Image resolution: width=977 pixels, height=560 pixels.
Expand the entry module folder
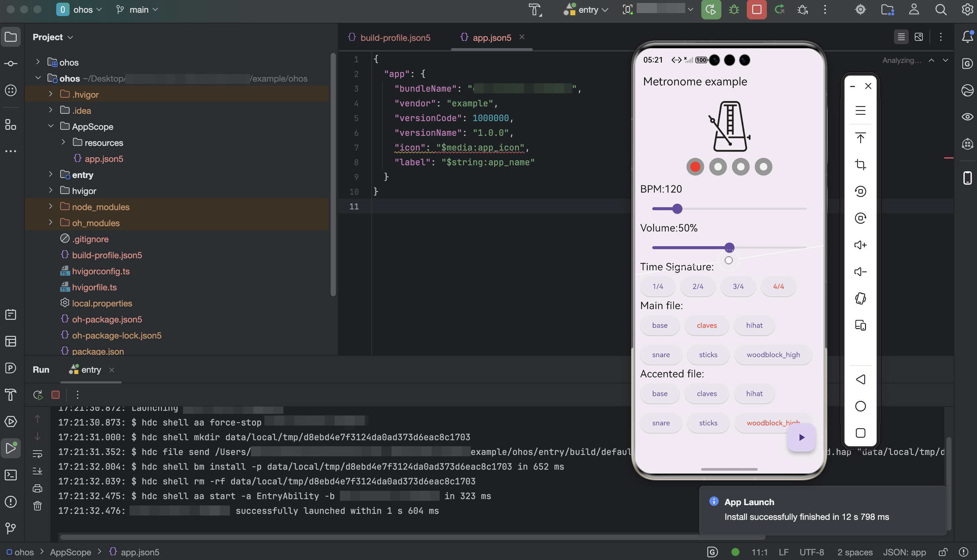click(x=51, y=175)
